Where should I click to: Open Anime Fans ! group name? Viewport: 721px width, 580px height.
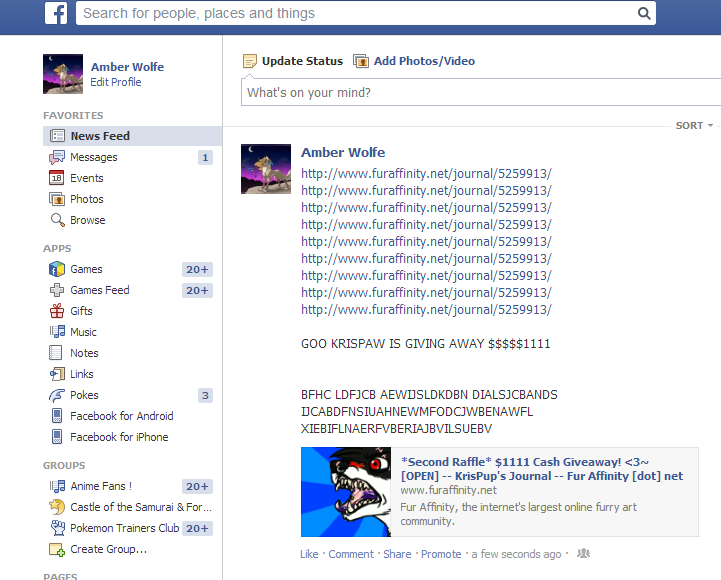pyautogui.click(x=101, y=486)
